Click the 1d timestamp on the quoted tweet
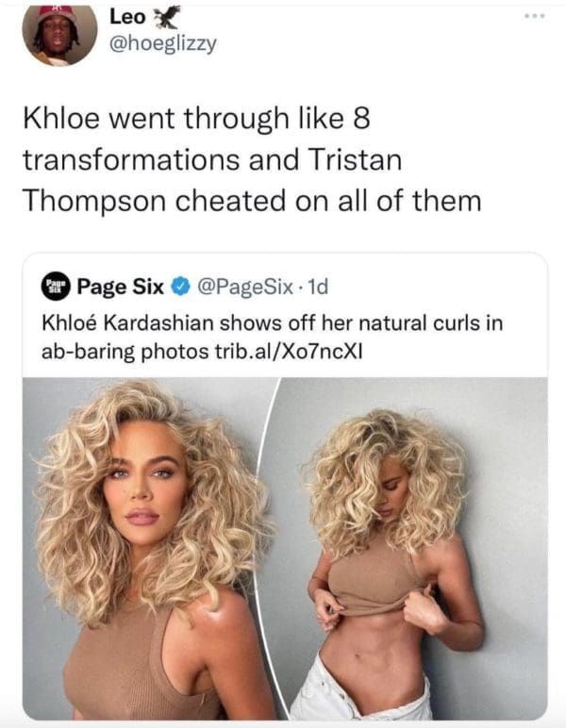The width and height of the screenshot is (566, 728). 318,287
